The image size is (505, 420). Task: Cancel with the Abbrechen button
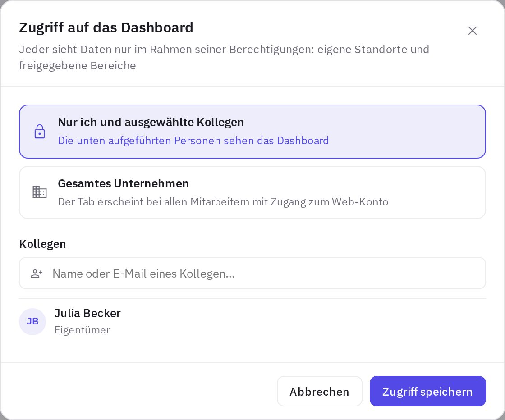(320, 391)
